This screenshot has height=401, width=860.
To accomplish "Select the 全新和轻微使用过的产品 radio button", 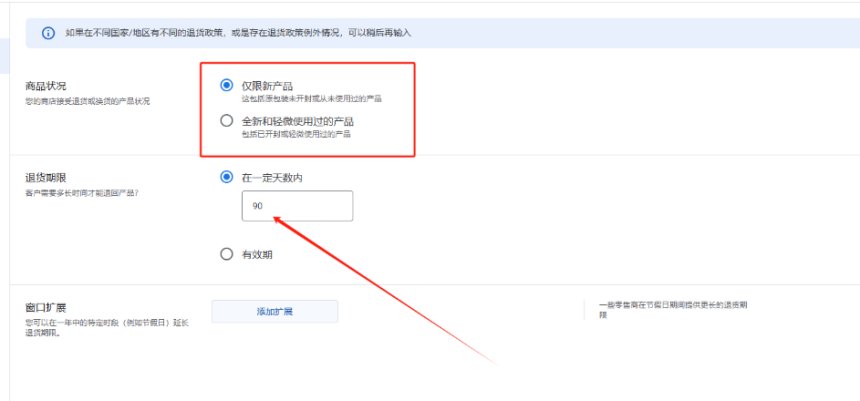I will [226, 121].
